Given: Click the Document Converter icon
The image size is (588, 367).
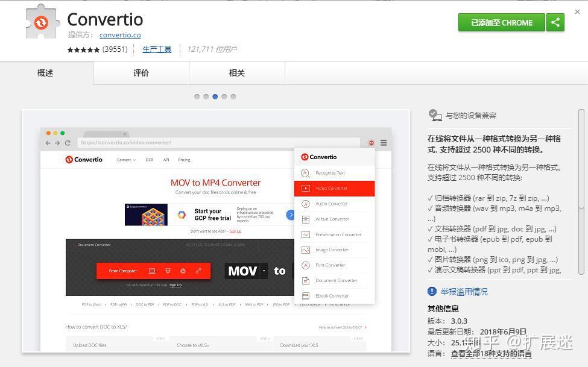Looking at the screenshot, I should coord(306,280).
